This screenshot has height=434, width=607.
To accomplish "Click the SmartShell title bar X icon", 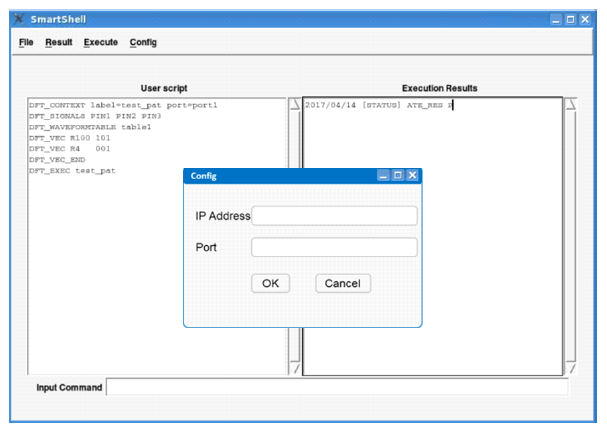I will pos(17,18).
